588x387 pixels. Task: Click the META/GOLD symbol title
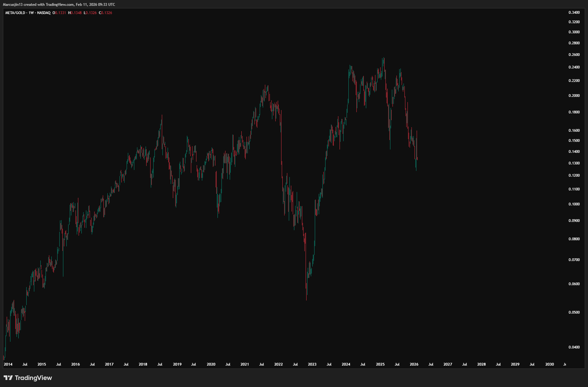(15, 13)
